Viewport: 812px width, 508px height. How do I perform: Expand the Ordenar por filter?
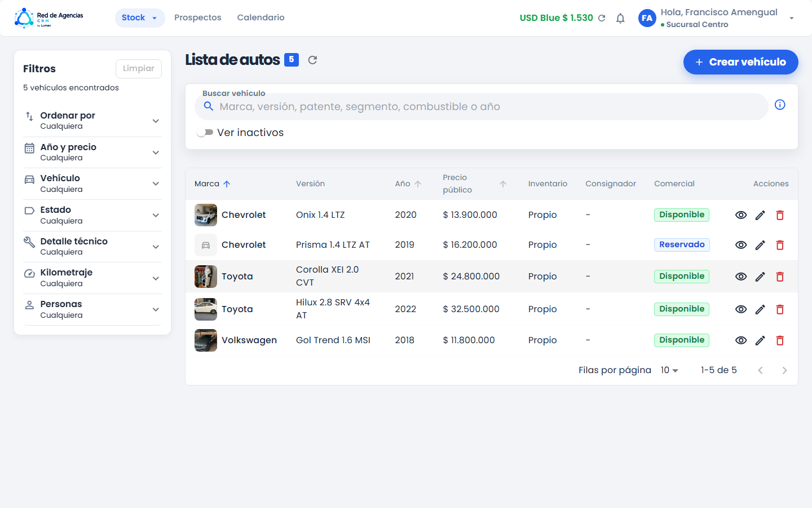(x=92, y=121)
